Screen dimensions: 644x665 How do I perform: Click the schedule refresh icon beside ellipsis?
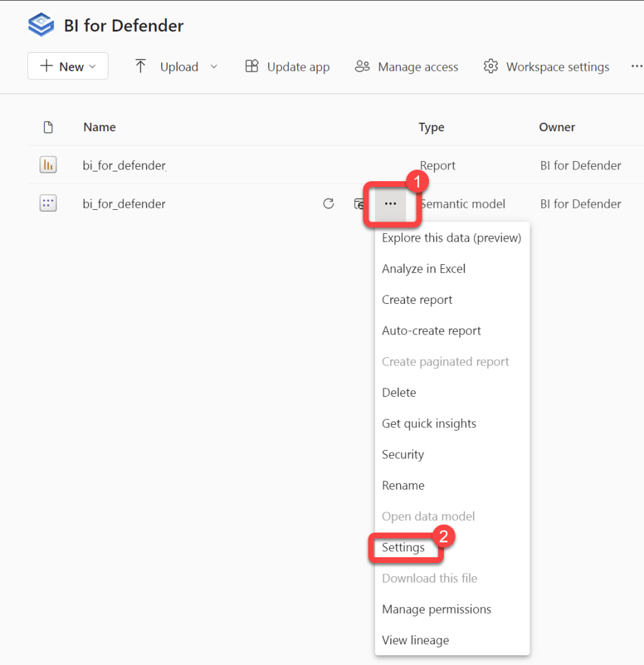coord(359,204)
